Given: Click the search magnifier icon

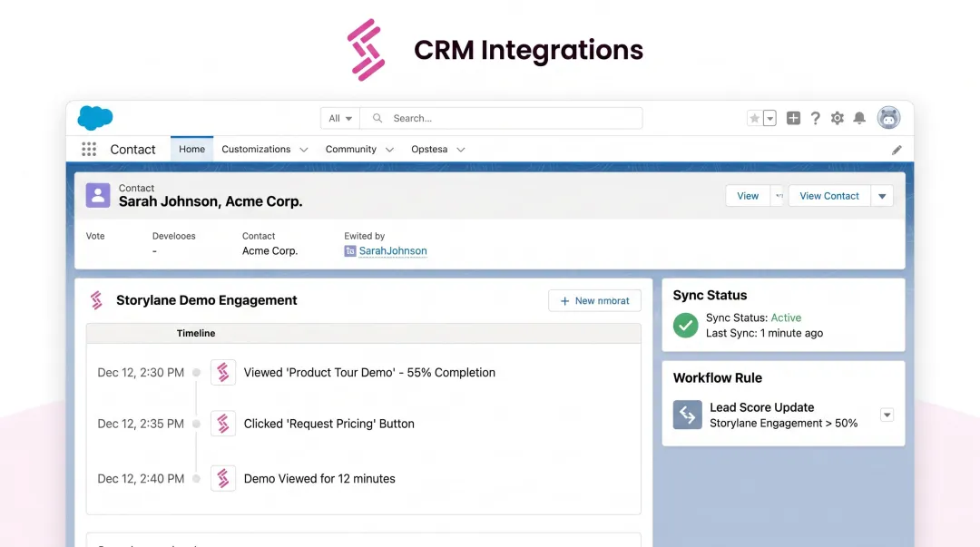Looking at the screenshot, I should pos(377,118).
